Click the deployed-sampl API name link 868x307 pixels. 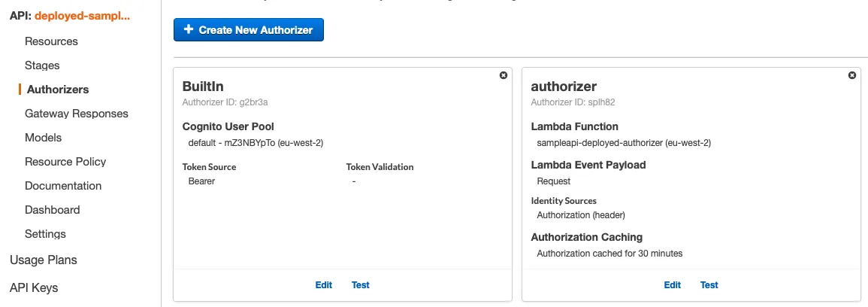click(82, 16)
